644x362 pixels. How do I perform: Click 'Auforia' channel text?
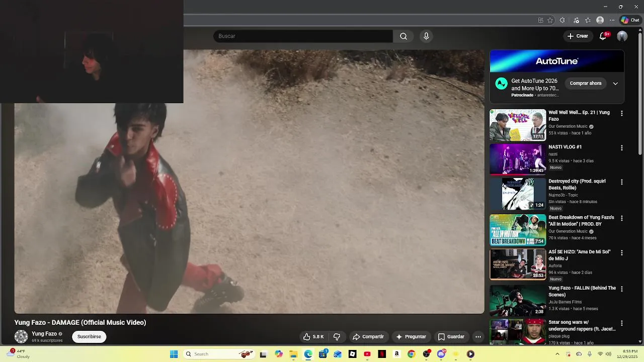pyautogui.click(x=555, y=265)
